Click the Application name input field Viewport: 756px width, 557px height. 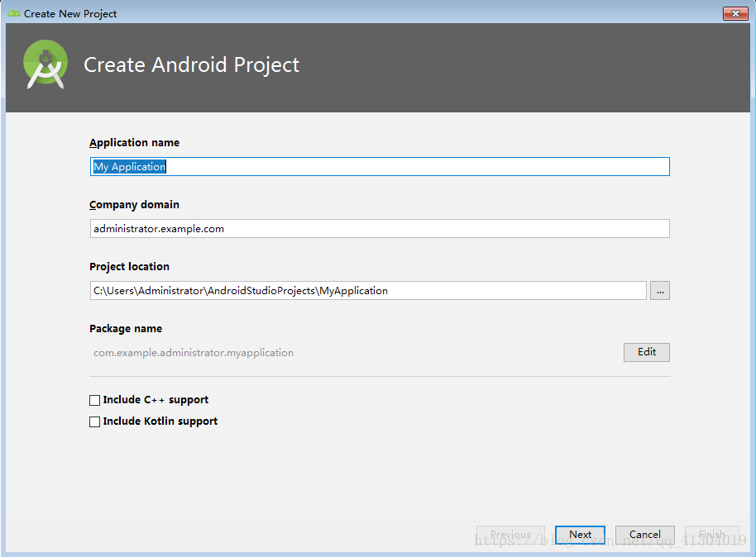(x=380, y=167)
